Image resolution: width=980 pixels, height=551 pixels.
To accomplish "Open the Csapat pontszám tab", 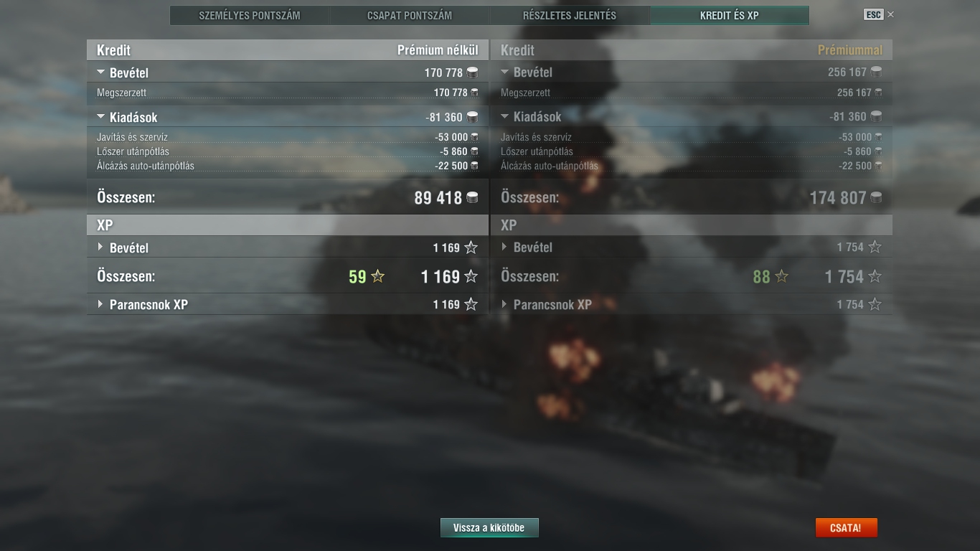I will click(x=410, y=15).
